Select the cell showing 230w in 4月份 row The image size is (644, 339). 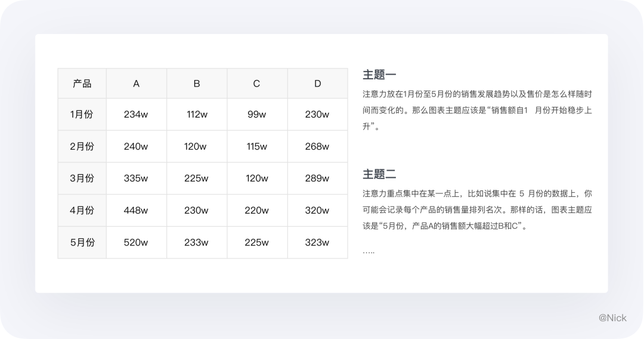point(197,211)
